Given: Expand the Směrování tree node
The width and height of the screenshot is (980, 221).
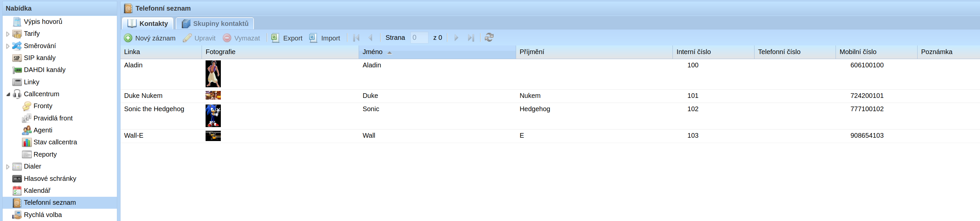Looking at the screenshot, I should (8, 46).
